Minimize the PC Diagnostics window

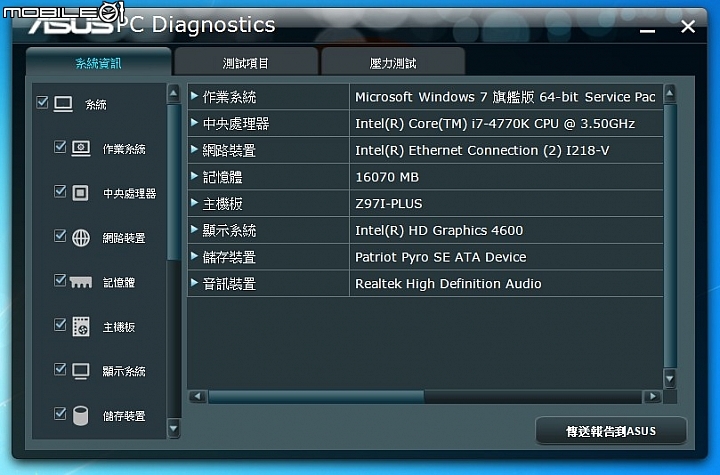647,30
